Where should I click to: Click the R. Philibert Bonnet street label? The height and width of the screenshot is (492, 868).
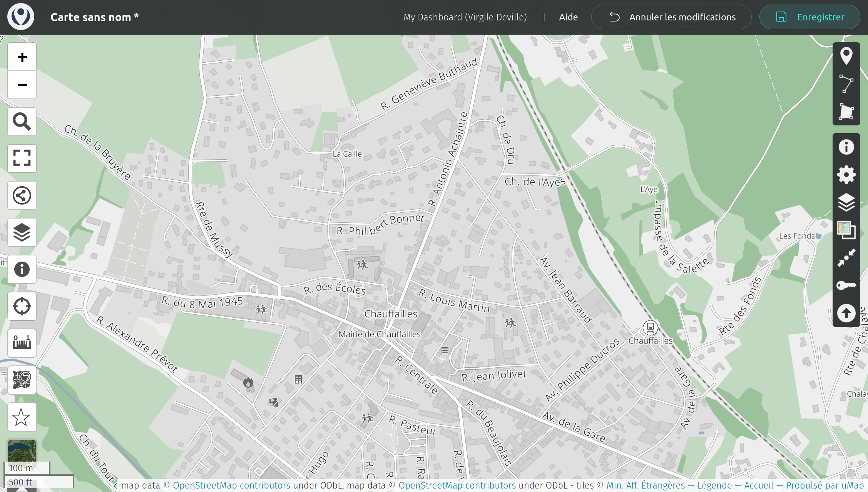380,225
